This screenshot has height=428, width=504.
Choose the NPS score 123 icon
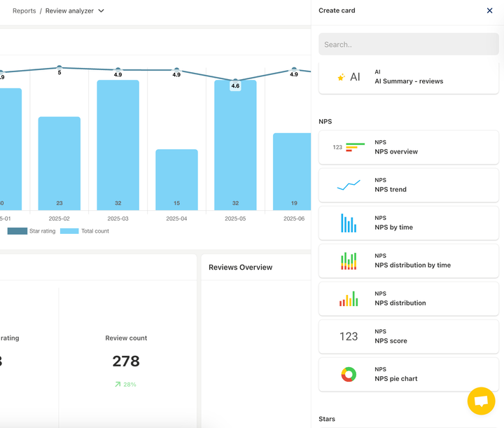(x=349, y=337)
